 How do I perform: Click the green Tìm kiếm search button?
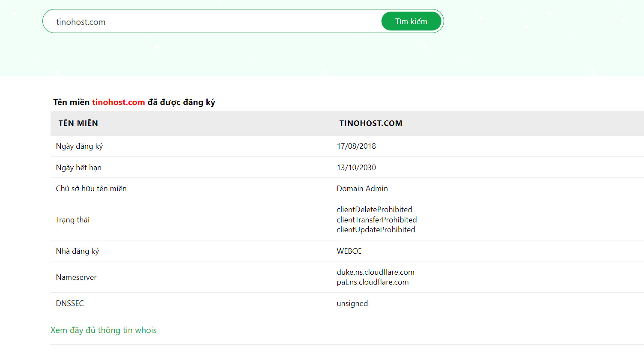411,21
